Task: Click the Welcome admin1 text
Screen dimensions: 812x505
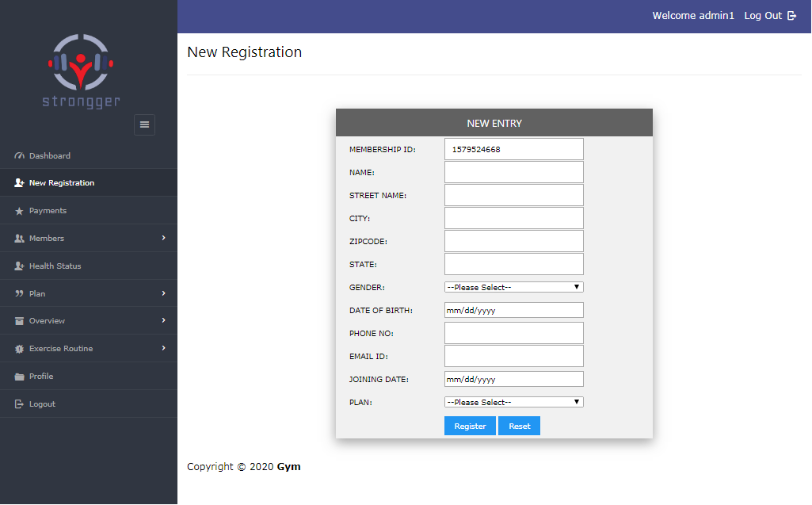Action: 693,16
